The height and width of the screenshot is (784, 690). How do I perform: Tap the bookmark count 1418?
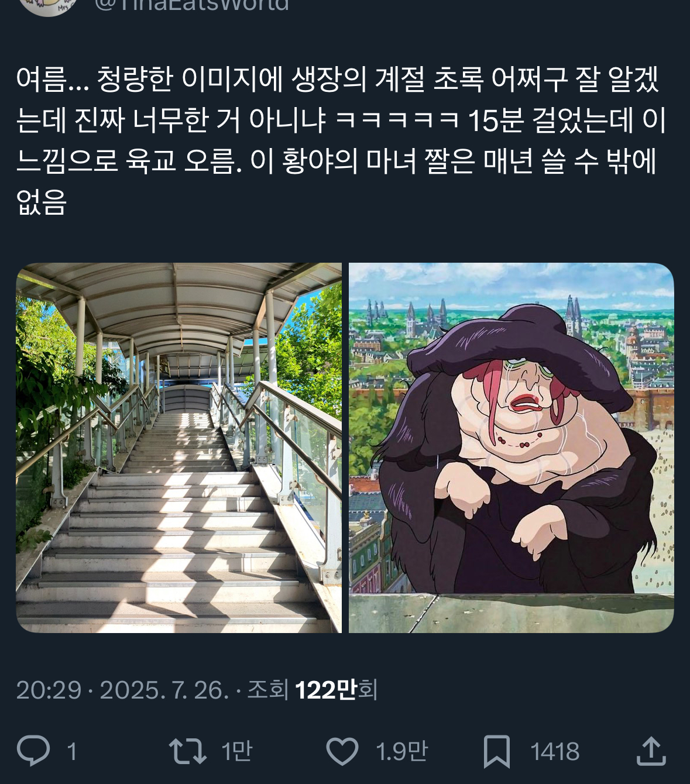click(x=555, y=751)
